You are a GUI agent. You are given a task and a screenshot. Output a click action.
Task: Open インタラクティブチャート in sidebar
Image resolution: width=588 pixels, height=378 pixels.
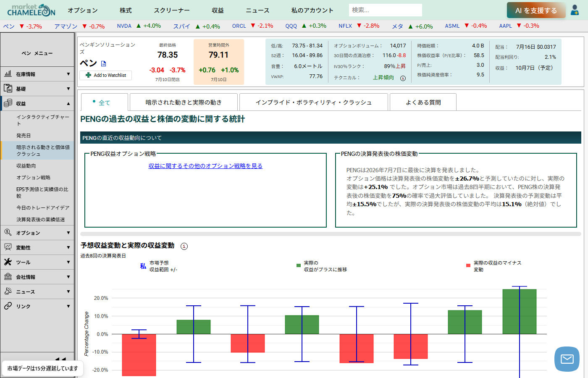43,120
